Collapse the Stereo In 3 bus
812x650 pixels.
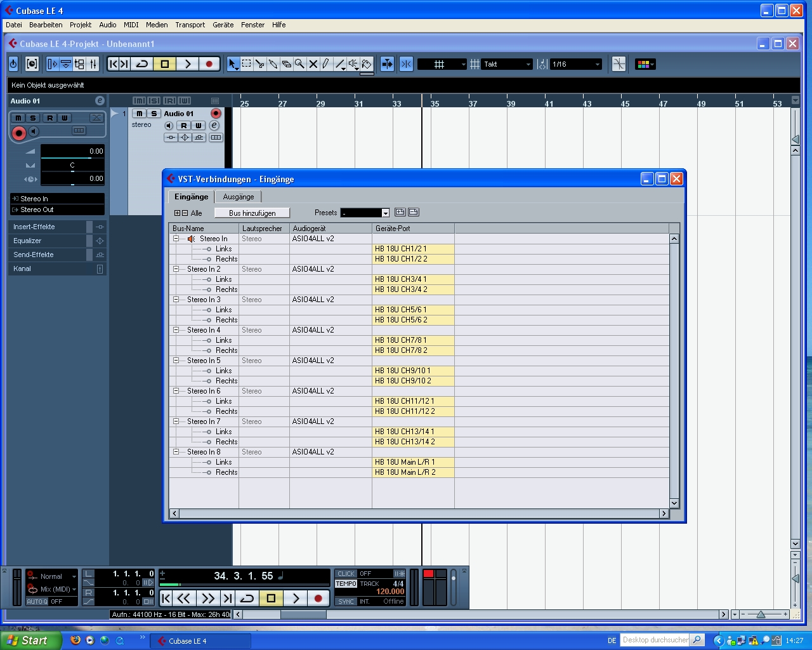coord(176,300)
